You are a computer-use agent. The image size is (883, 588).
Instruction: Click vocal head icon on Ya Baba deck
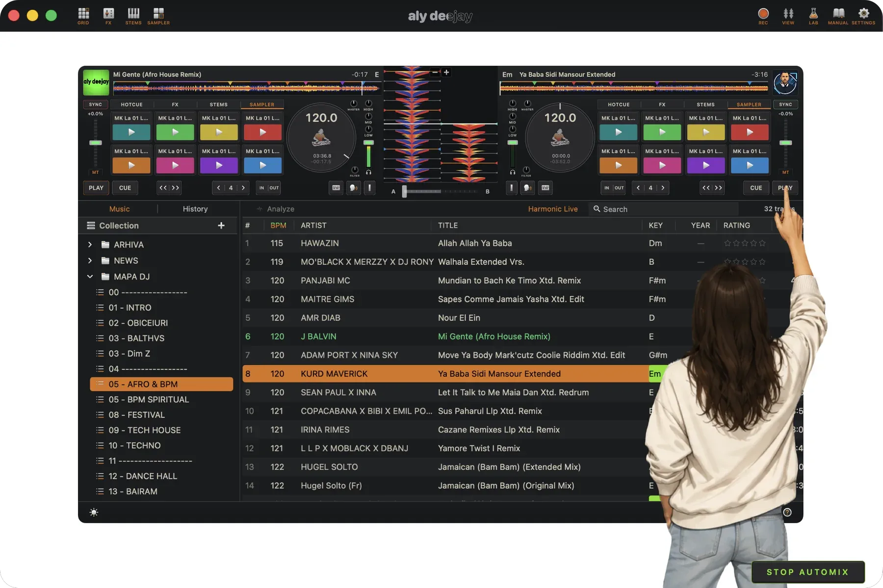pyautogui.click(x=528, y=188)
